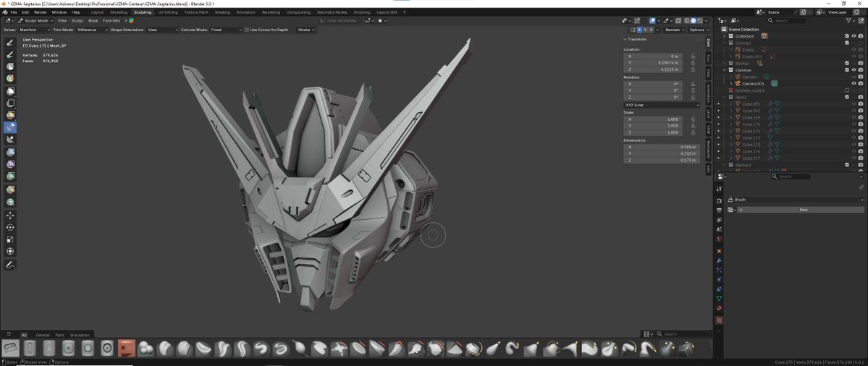Click lock icon next to Location X
Screen dimensions: 868x366
[x=693, y=56]
